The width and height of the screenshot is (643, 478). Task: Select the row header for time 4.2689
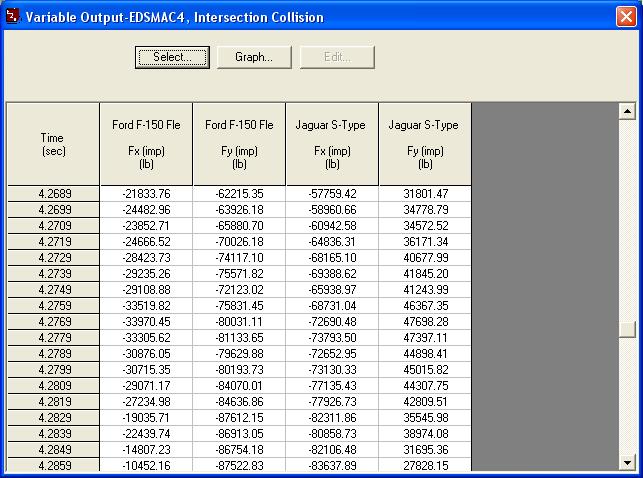click(53, 193)
